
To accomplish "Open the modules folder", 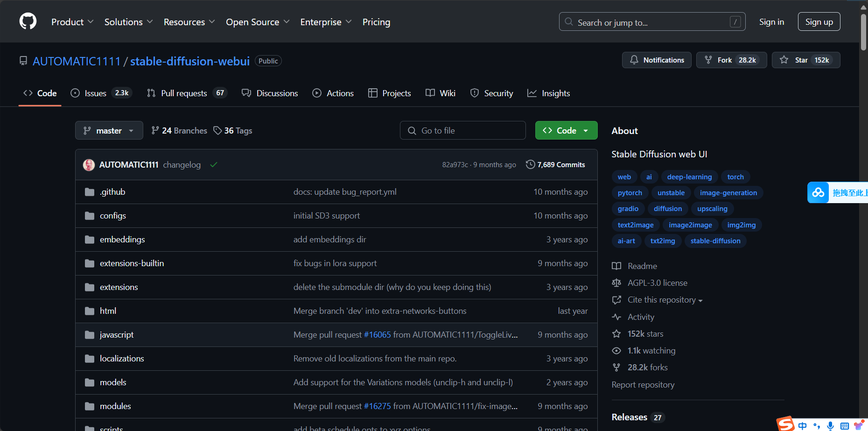I will [x=115, y=406].
